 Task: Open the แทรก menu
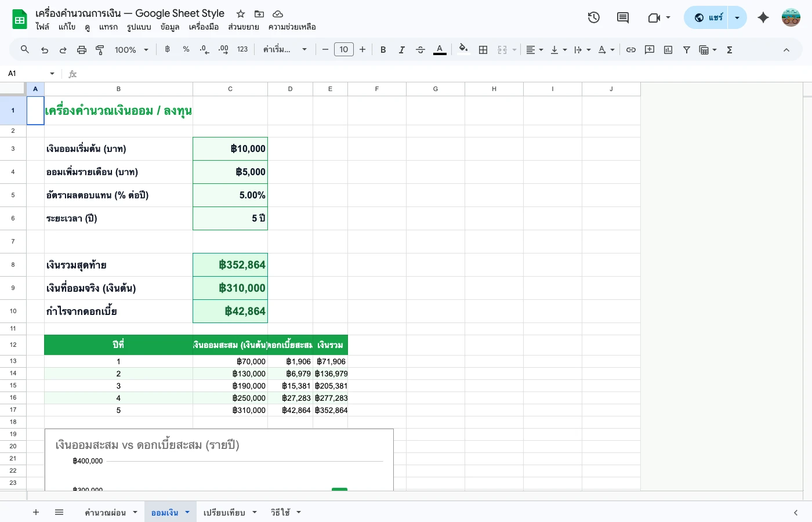point(108,27)
